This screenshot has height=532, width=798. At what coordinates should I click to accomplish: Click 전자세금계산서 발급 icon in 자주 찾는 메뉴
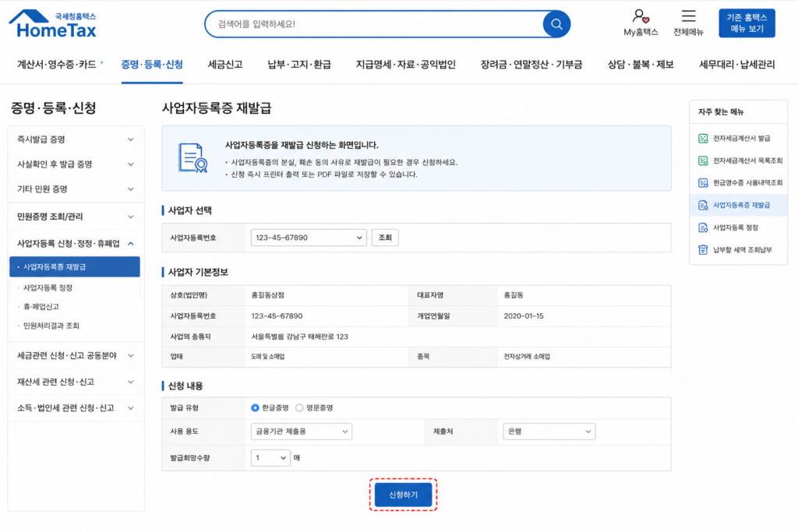703,139
